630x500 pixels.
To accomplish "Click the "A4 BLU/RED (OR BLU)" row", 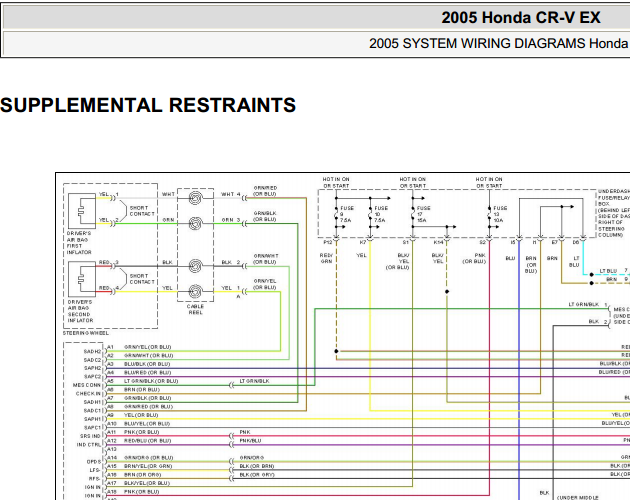I will [139, 372].
